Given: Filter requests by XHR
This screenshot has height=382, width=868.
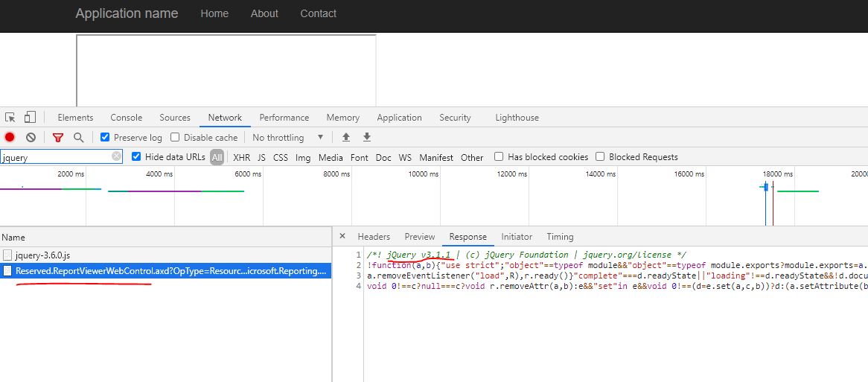Looking at the screenshot, I should [241, 157].
